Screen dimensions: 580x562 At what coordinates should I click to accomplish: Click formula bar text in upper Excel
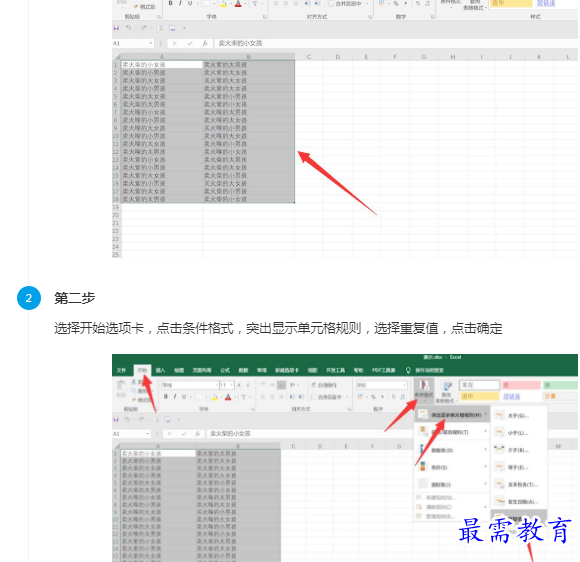pos(240,43)
